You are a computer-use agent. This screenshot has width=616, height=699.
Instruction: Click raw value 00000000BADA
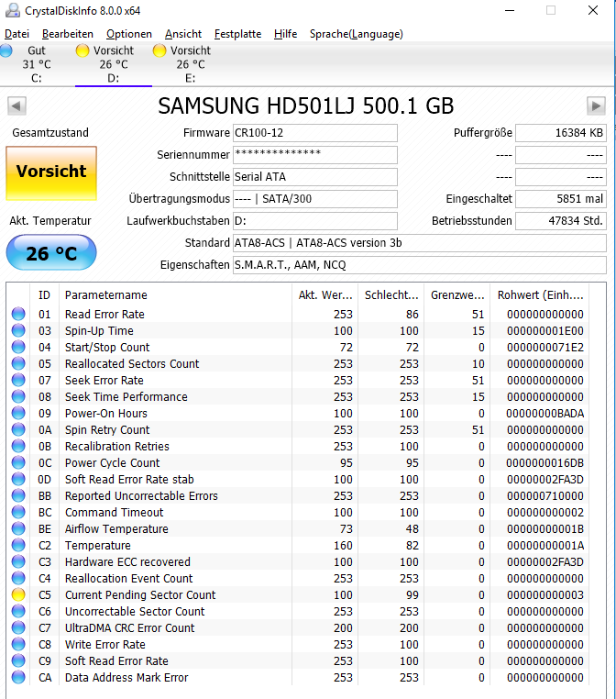(x=545, y=414)
